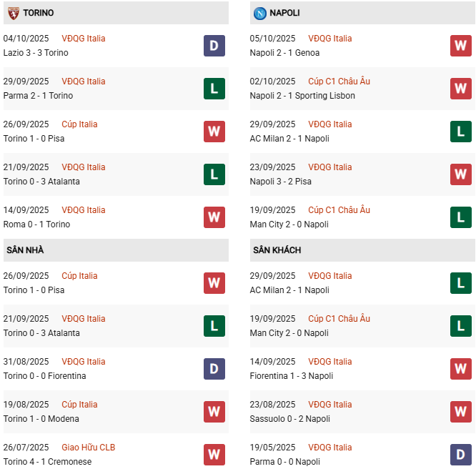Click the W badge for Napoli 3-2 Pisa
Screen dimensions: 476x469
point(460,174)
